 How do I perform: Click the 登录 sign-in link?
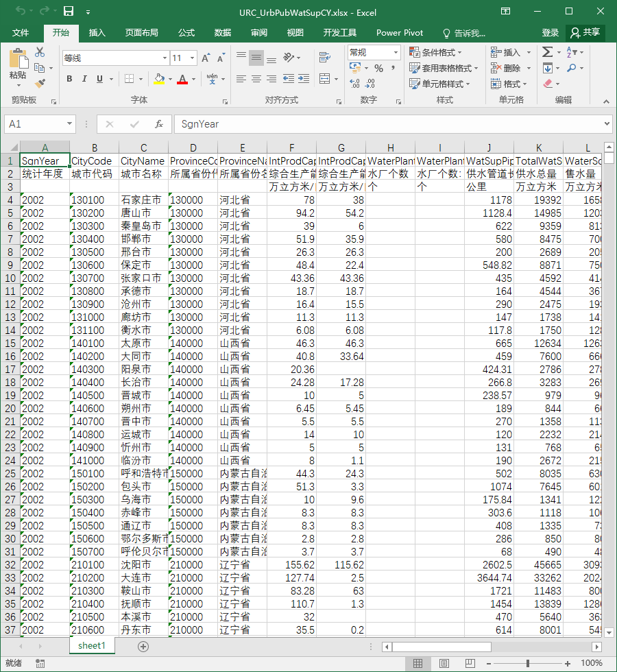[x=550, y=33]
